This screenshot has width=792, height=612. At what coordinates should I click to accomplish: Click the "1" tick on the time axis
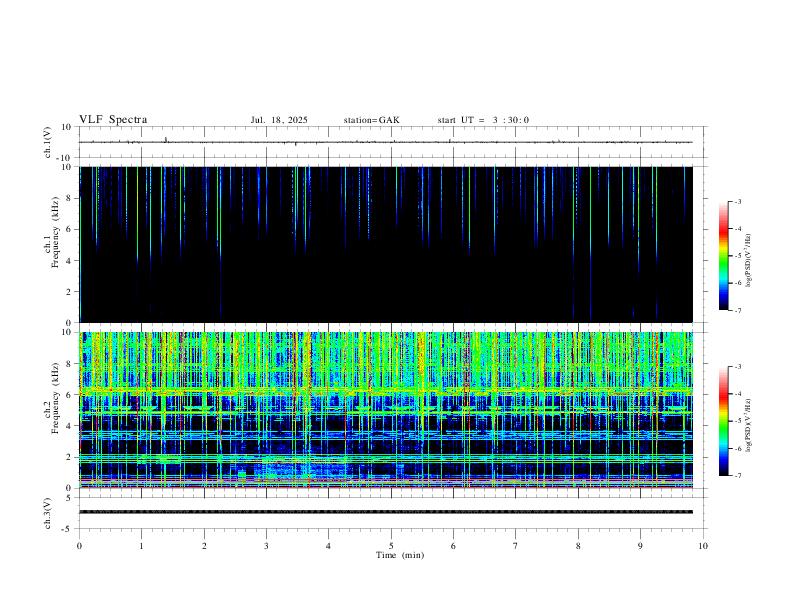[x=141, y=546]
